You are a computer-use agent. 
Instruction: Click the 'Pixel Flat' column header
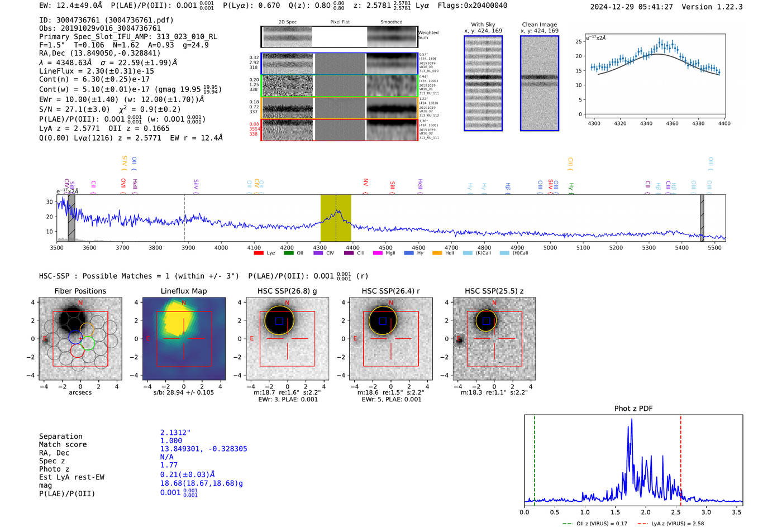(340, 22)
